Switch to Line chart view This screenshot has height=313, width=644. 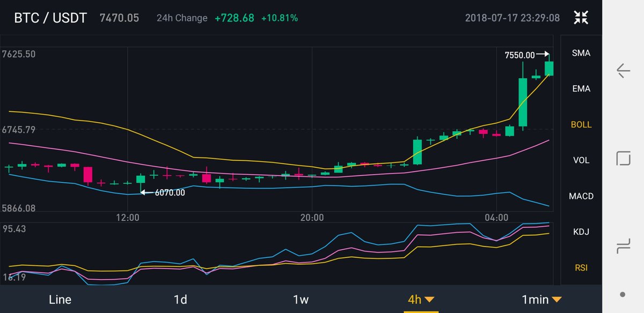coord(60,300)
